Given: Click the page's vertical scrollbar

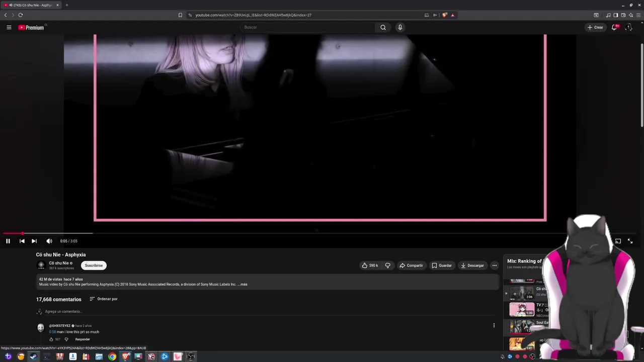Looking at the screenshot, I should [x=642, y=85].
